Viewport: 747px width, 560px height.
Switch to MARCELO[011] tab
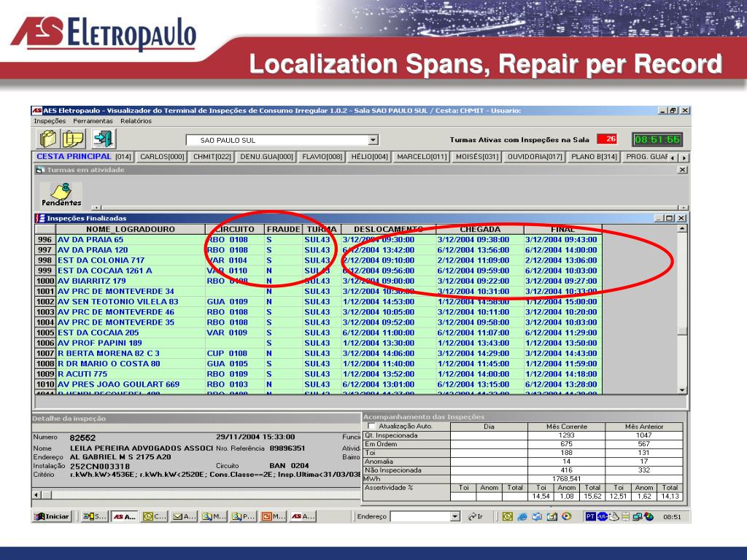pyautogui.click(x=422, y=157)
